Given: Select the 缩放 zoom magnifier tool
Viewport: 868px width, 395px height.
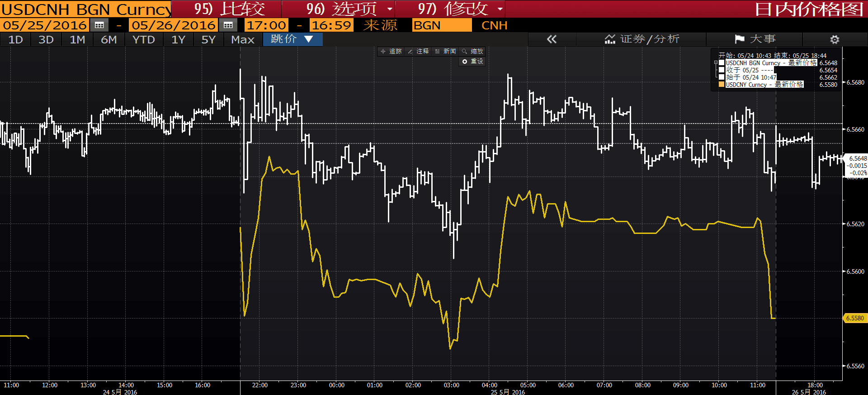Looking at the screenshot, I should click(472, 51).
